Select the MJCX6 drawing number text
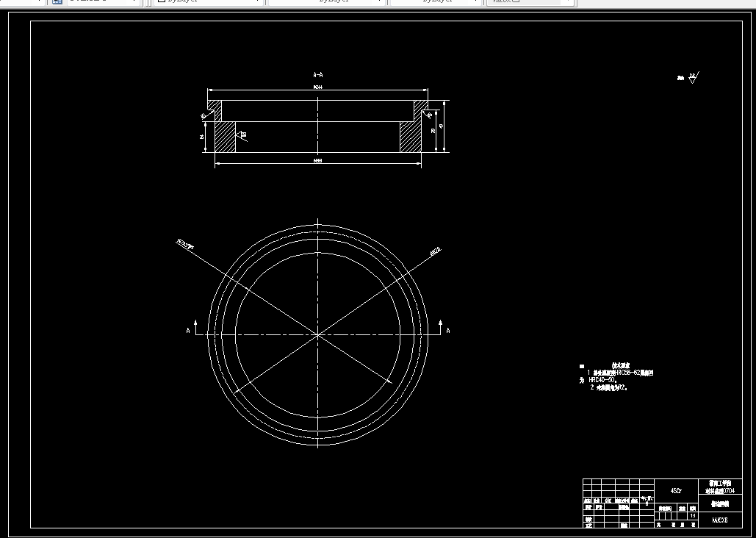This screenshot has height=538, width=756. [720, 520]
